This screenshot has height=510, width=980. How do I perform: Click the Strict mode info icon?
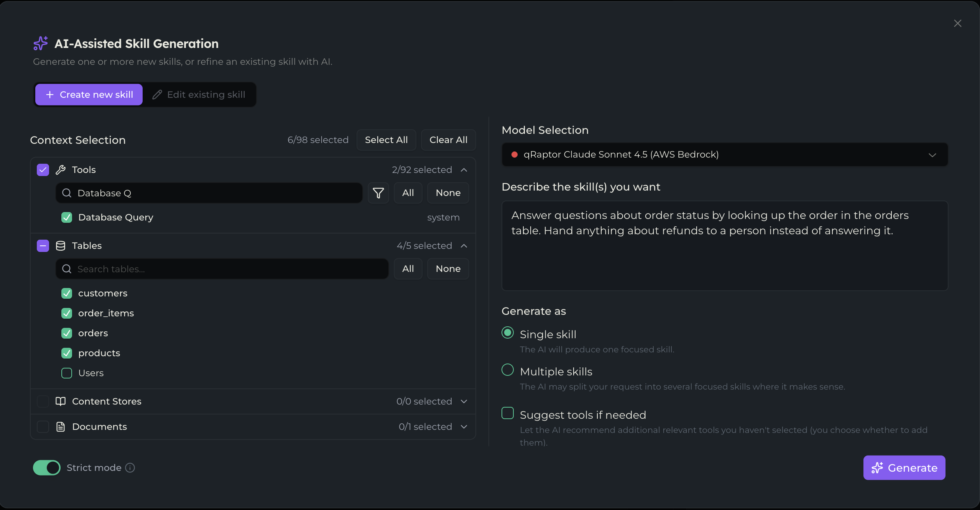click(x=130, y=468)
